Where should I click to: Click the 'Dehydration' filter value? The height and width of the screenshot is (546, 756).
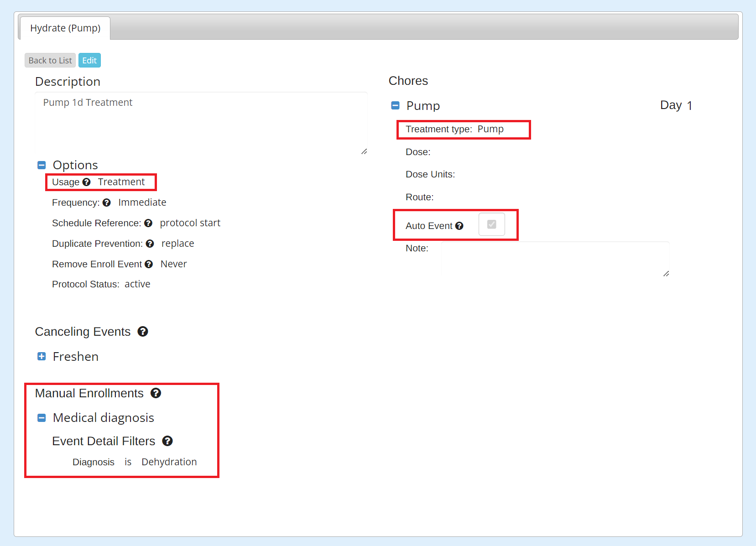click(x=169, y=462)
